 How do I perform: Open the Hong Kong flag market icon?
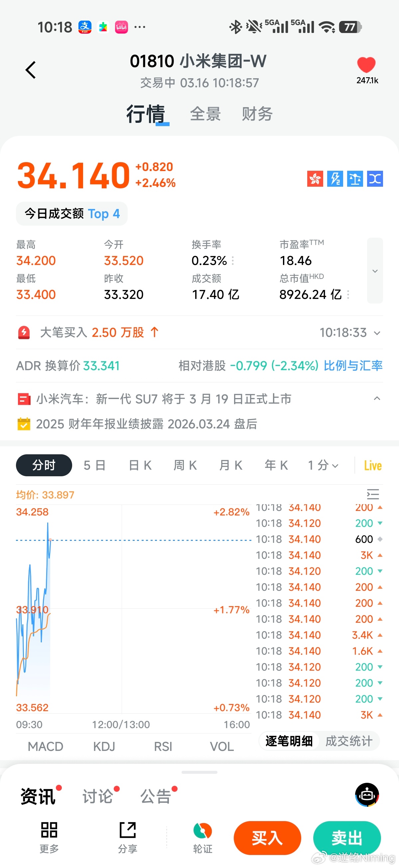(315, 179)
